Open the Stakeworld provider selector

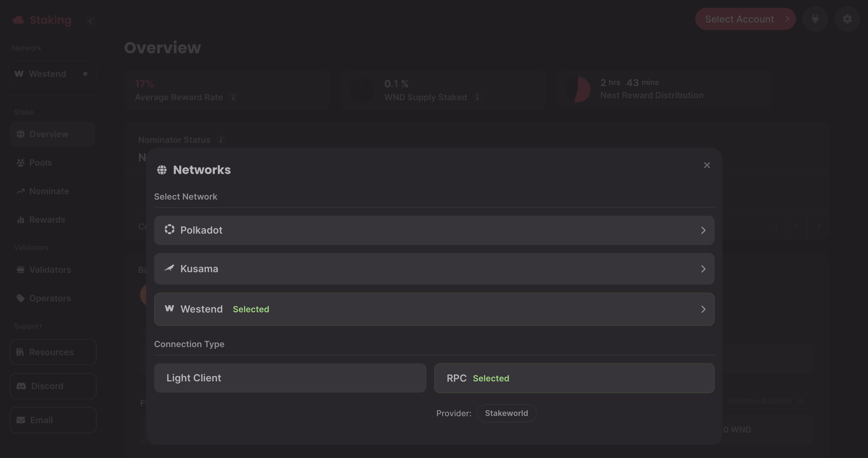506,413
